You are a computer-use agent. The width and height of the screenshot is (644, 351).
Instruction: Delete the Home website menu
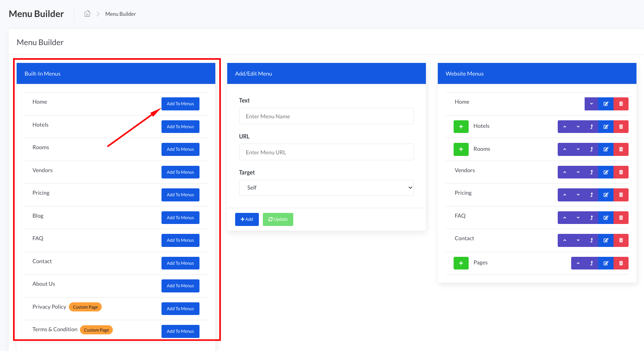click(621, 104)
